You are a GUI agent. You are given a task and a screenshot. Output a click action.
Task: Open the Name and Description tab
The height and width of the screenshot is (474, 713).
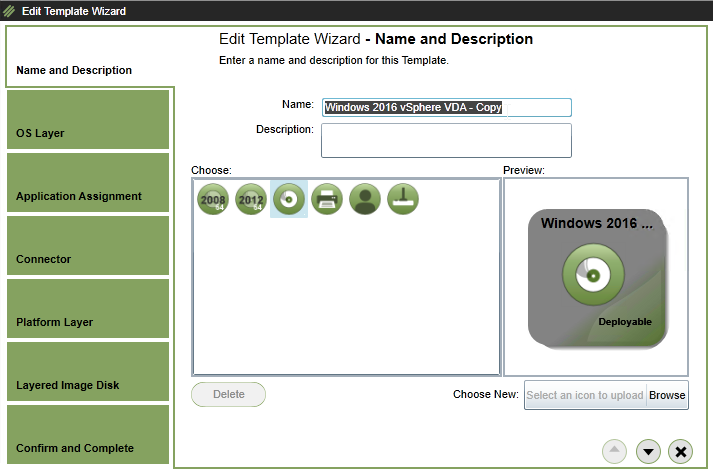[90, 57]
